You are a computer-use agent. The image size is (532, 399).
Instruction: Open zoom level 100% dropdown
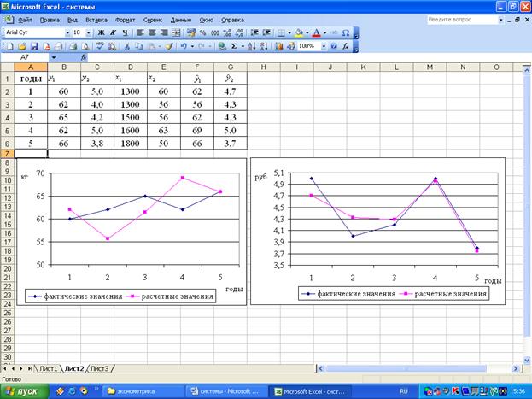pyautogui.click(x=324, y=46)
